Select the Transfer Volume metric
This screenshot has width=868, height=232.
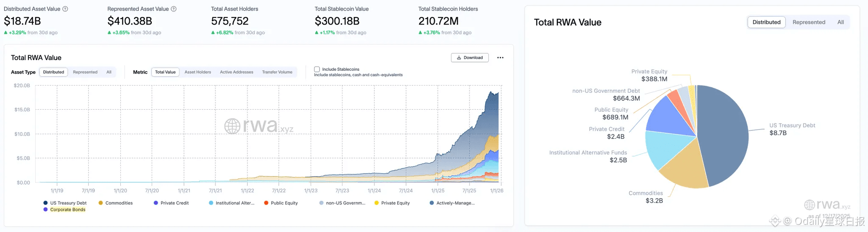click(277, 72)
